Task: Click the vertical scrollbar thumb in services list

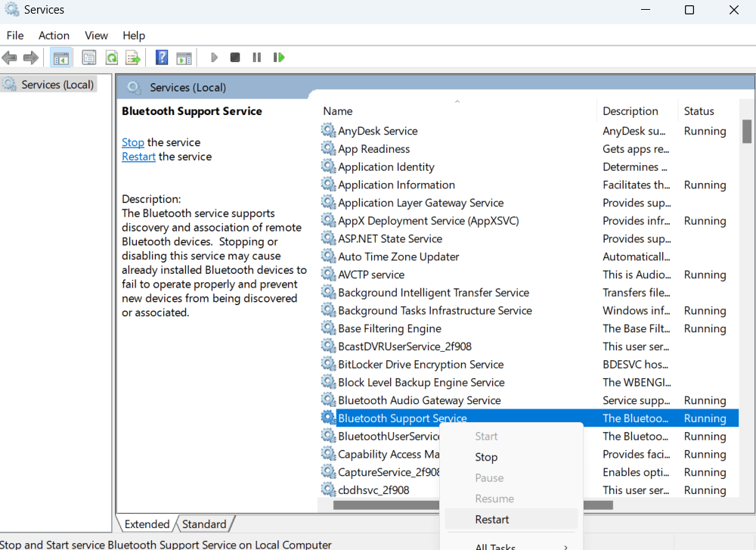Action: (747, 132)
